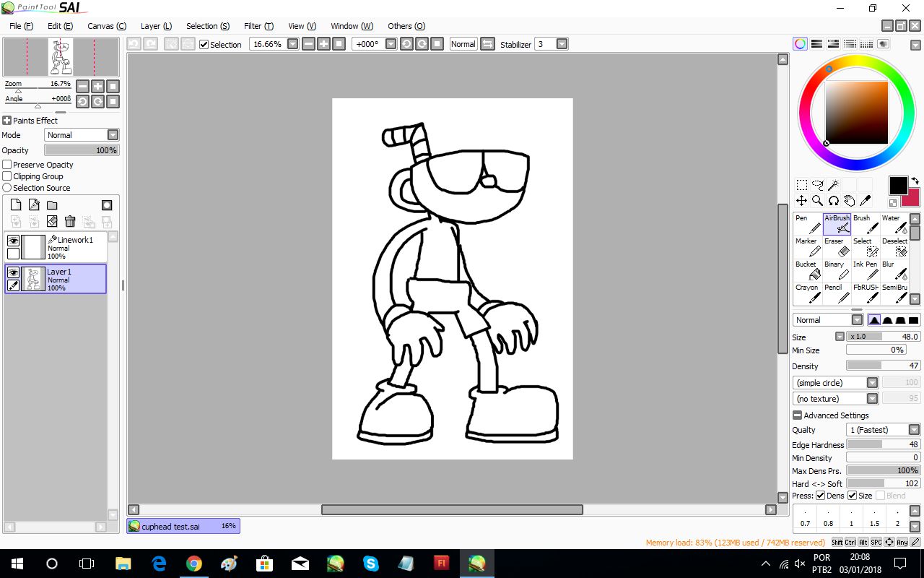Hide the Linework1 layer
Screen dimensions: 924x578
[13, 241]
